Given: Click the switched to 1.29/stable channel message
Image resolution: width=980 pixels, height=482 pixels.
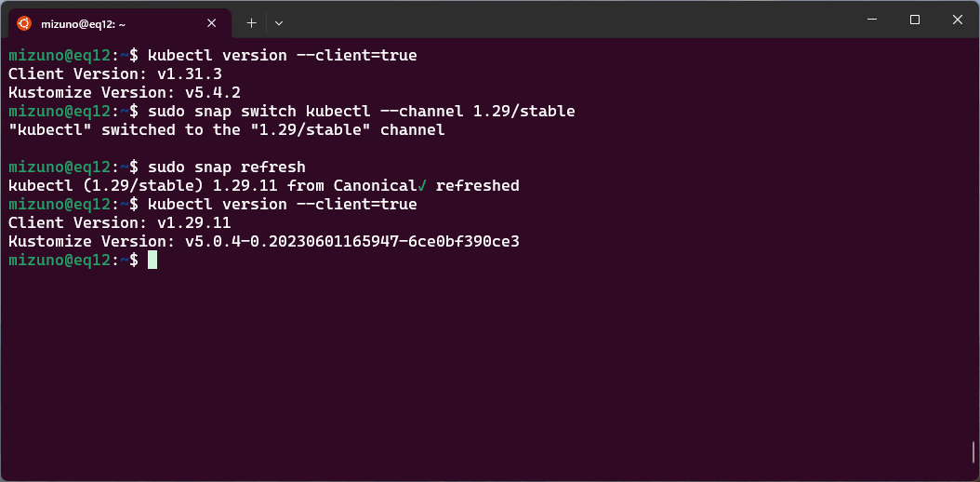Looking at the screenshot, I should tap(226, 130).
